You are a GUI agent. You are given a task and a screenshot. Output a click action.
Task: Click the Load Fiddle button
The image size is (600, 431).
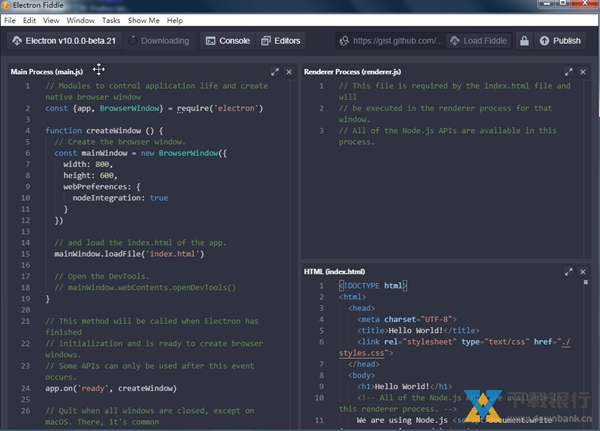(478, 41)
